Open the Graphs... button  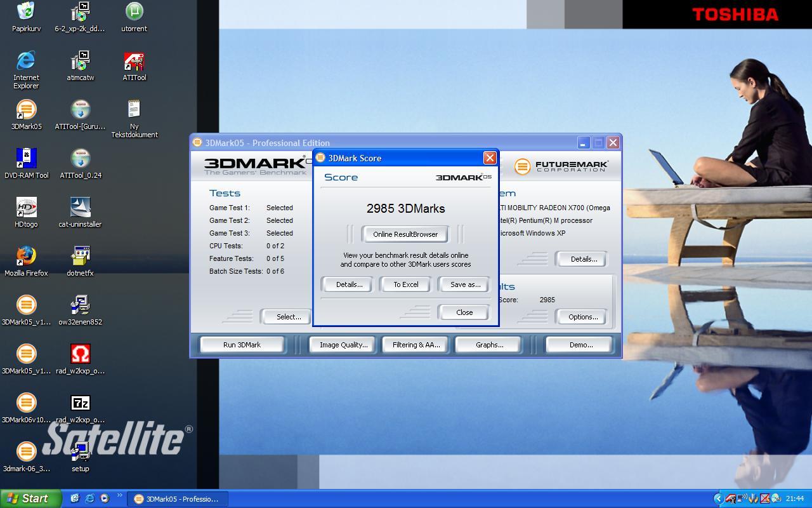[x=489, y=345]
